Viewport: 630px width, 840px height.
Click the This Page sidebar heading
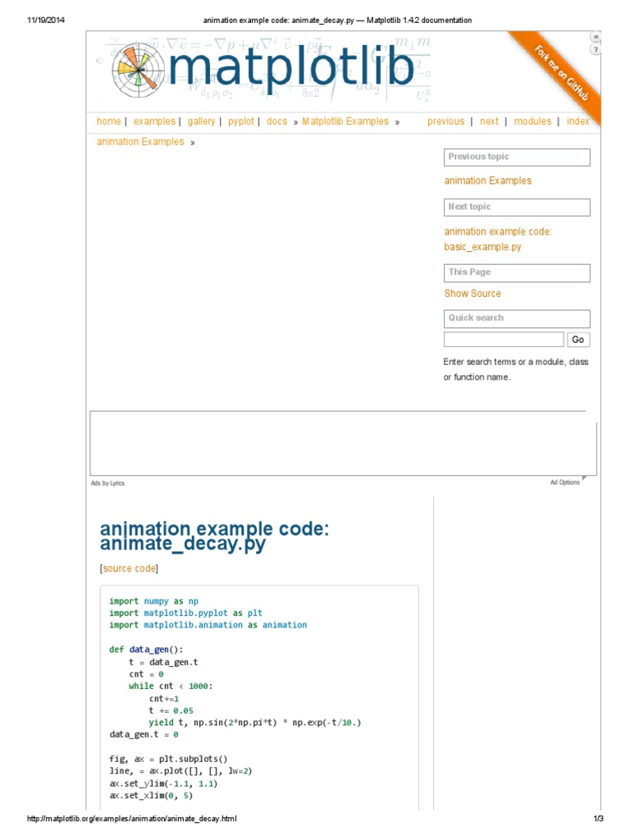tap(517, 272)
